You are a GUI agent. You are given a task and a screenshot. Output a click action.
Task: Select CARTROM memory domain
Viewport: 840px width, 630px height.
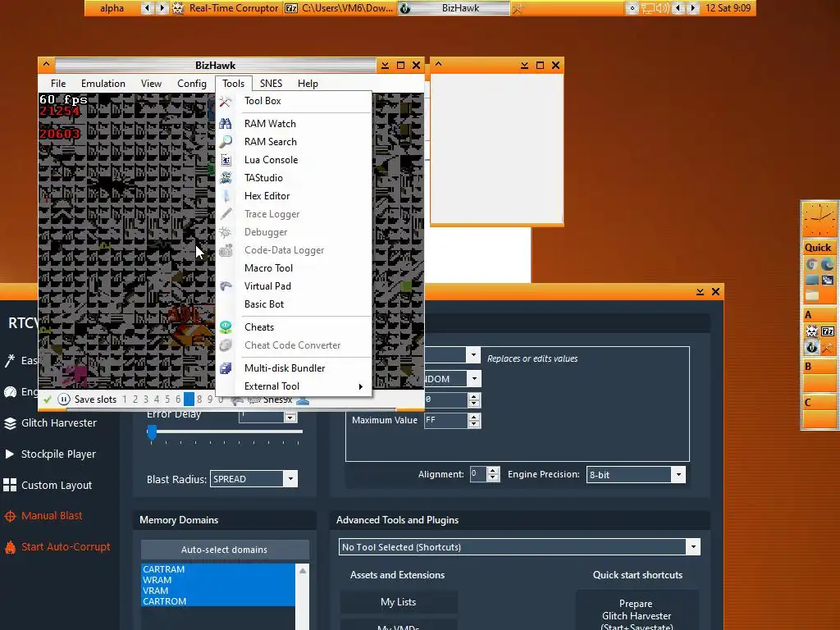[x=218, y=601]
